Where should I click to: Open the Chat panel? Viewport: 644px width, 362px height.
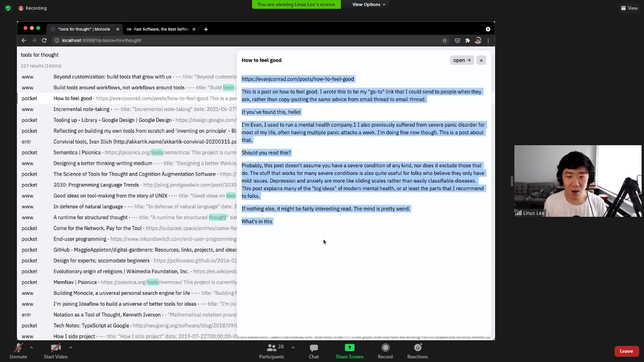coord(314,351)
